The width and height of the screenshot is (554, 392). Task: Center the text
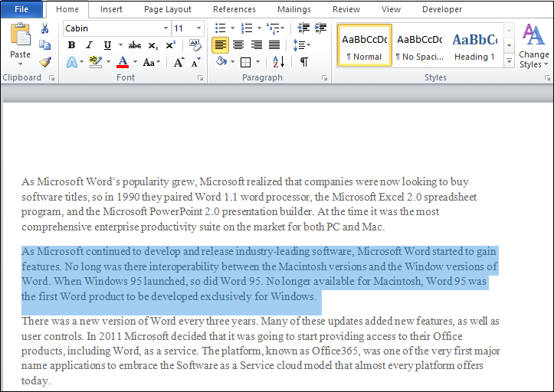click(x=238, y=45)
